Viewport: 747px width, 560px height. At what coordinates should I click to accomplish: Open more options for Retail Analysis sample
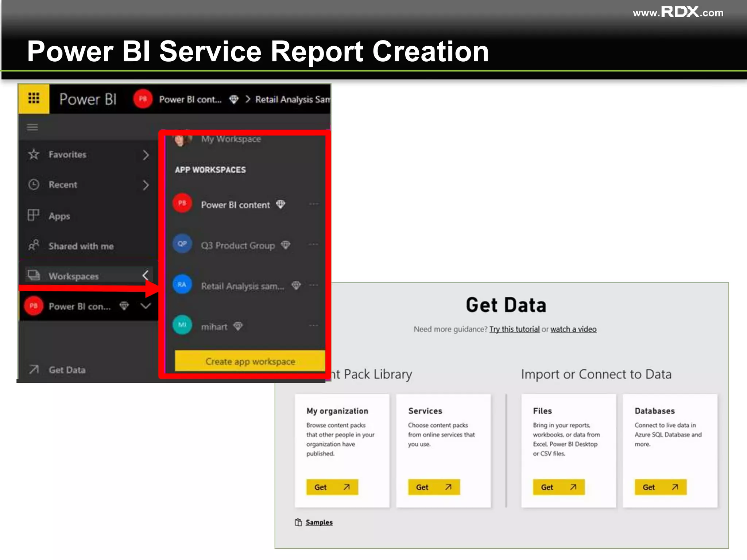coord(314,285)
